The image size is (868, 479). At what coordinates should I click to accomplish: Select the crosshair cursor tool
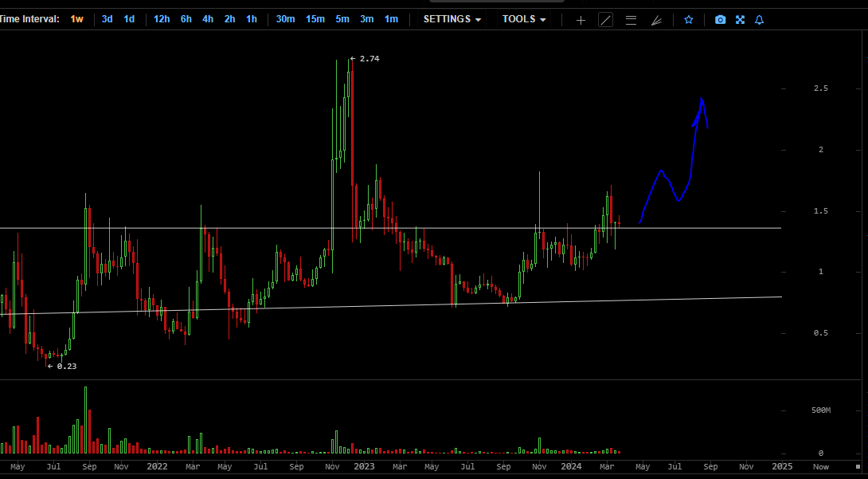coord(581,20)
